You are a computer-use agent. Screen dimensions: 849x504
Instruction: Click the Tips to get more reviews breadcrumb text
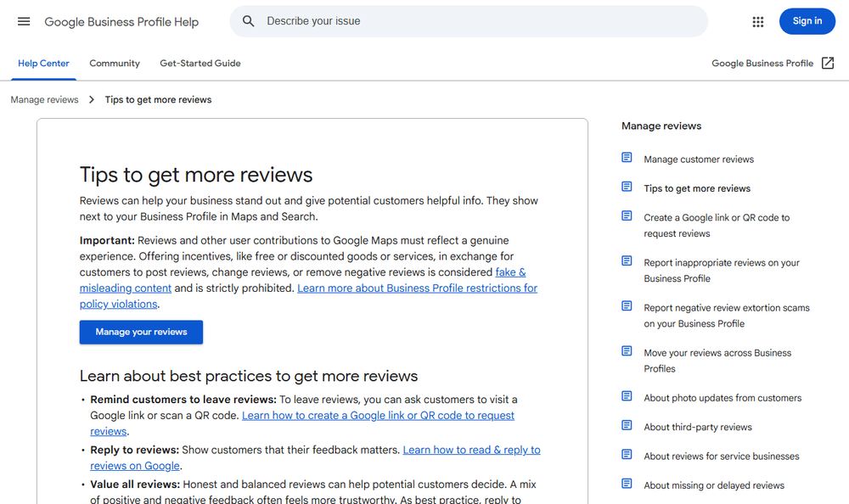[x=158, y=99]
